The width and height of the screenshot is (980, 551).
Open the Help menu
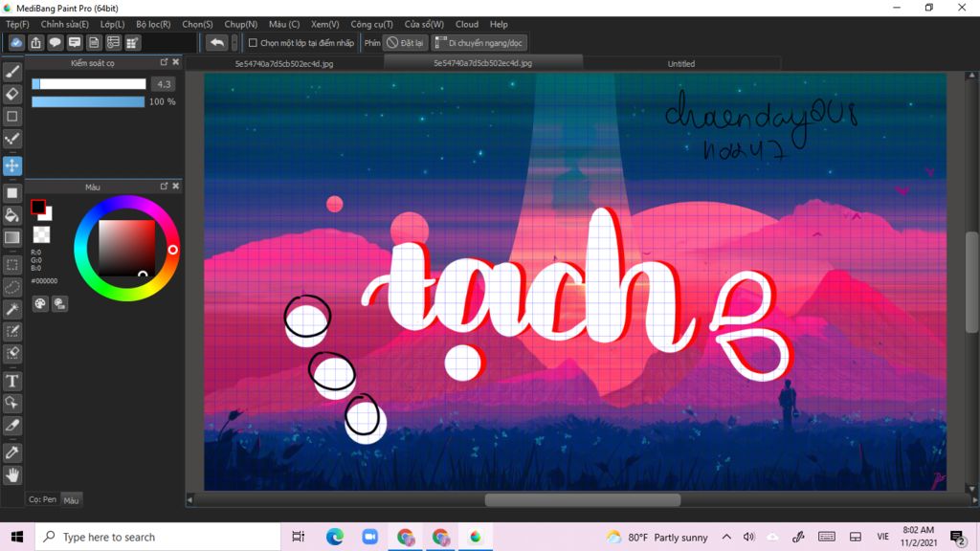click(499, 24)
